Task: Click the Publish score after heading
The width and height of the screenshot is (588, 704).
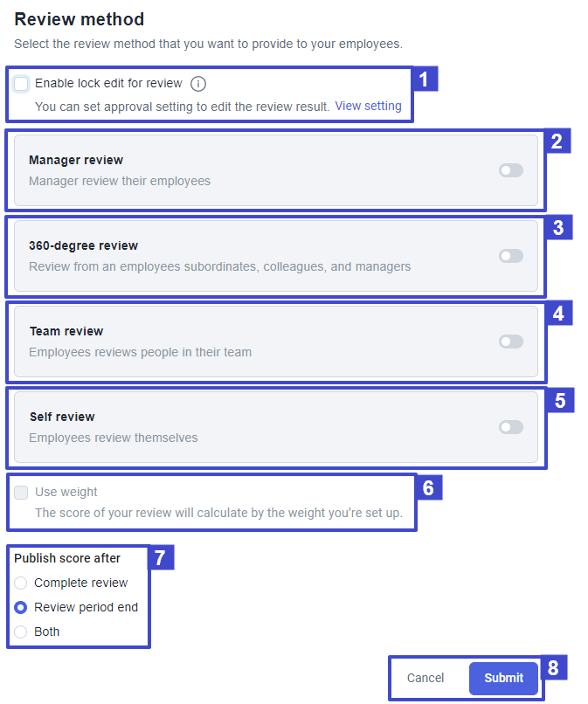Action: 67,558
